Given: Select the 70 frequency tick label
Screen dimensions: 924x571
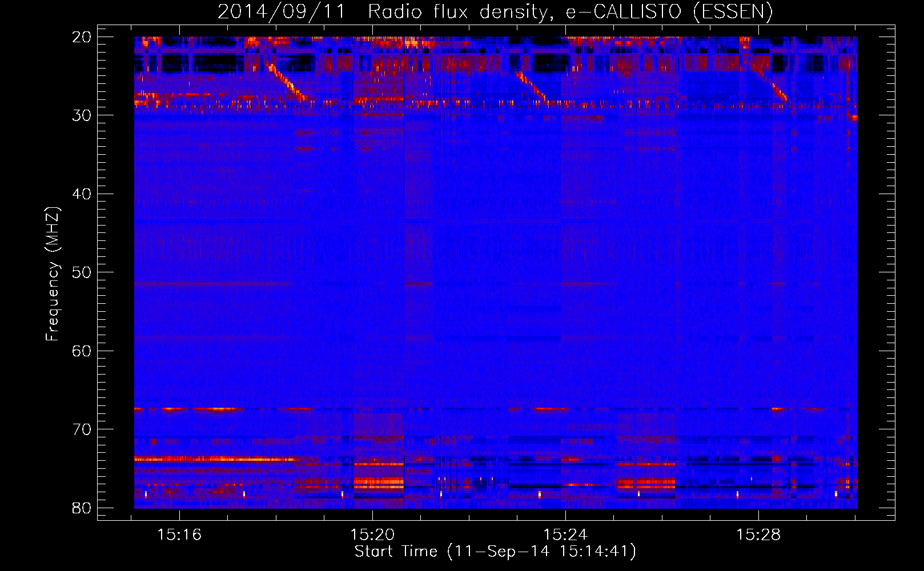Looking at the screenshot, I should [82, 429].
